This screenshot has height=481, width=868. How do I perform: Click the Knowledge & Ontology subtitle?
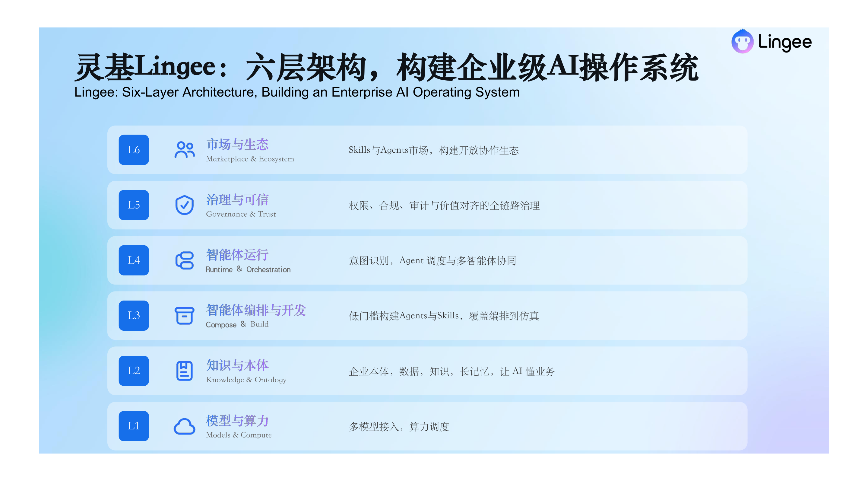[x=246, y=380]
